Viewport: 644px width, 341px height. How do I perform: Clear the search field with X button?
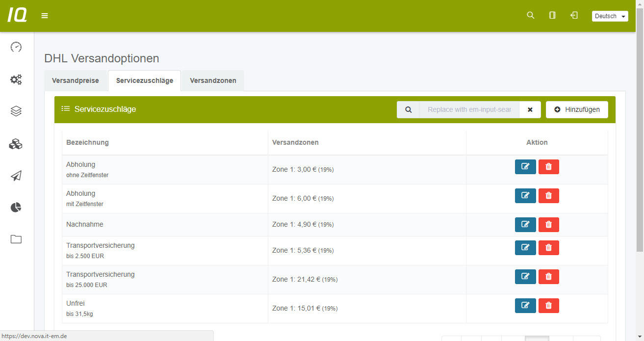pos(530,109)
